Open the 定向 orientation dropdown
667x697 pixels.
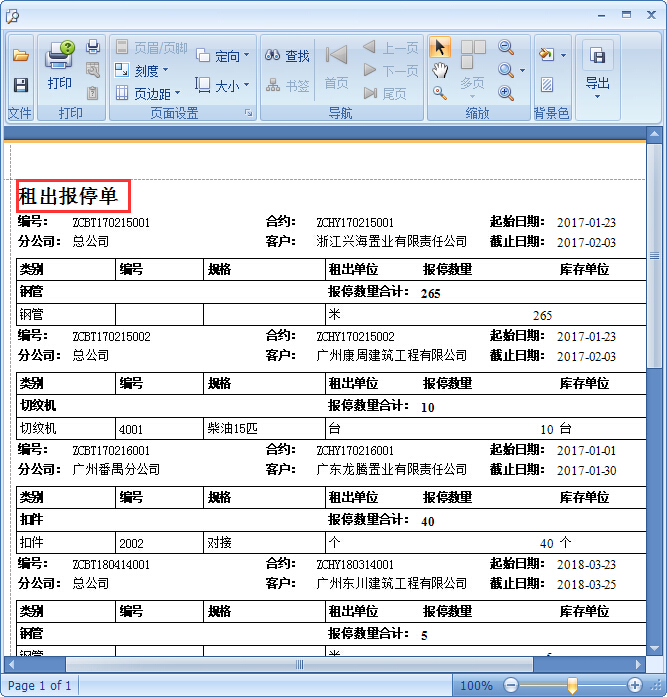coord(222,56)
